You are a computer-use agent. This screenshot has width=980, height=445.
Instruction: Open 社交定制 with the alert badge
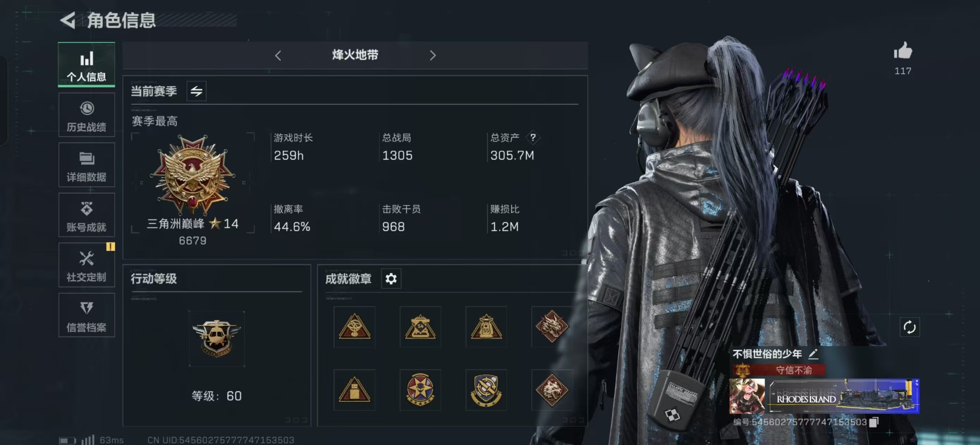pyautogui.click(x=87, y=265)
